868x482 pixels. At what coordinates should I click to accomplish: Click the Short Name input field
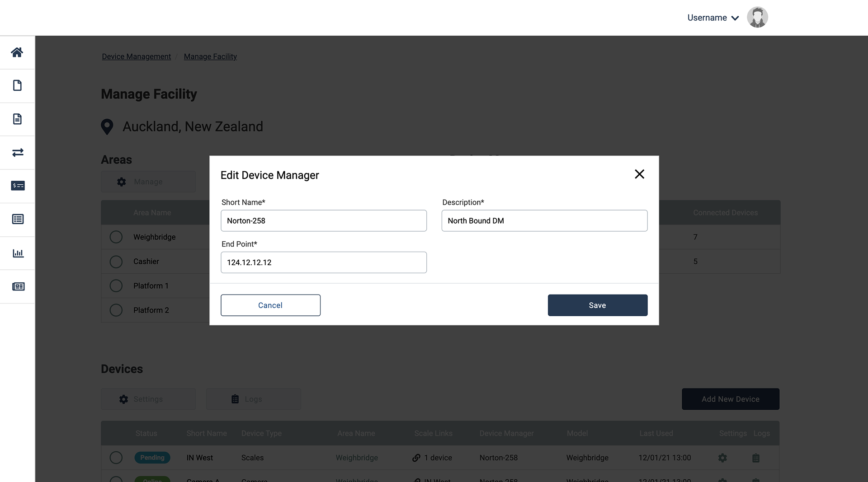[x=324, y=220]
